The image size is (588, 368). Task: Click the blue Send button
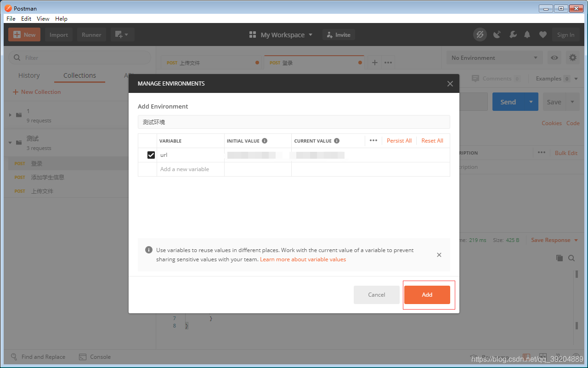tap(508, 102)
